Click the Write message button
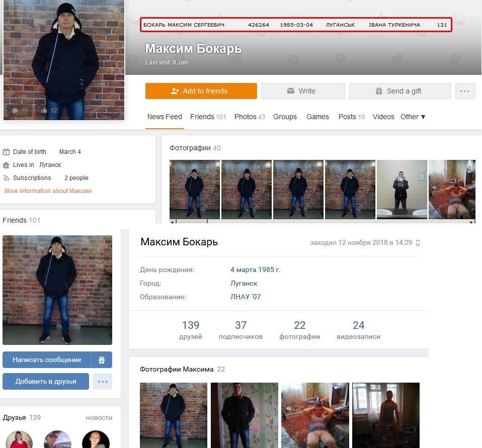 click(x=303, y=91)
